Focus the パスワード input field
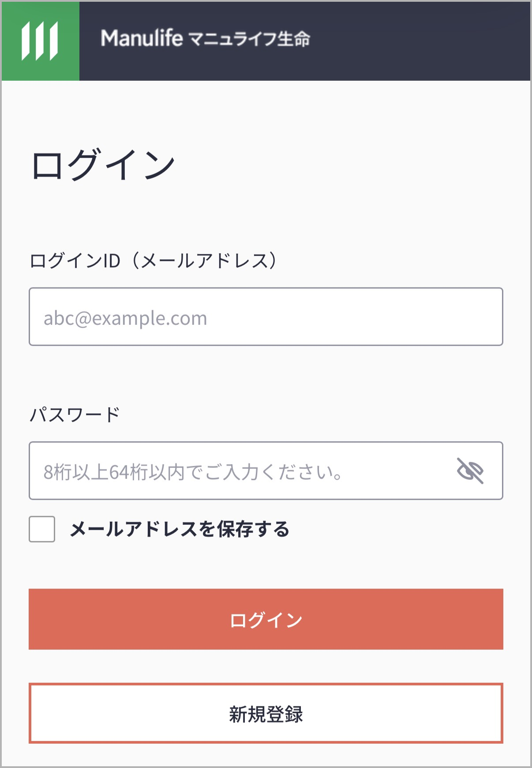The height and width of the screenshot is (768, 532). pos(238,471)
